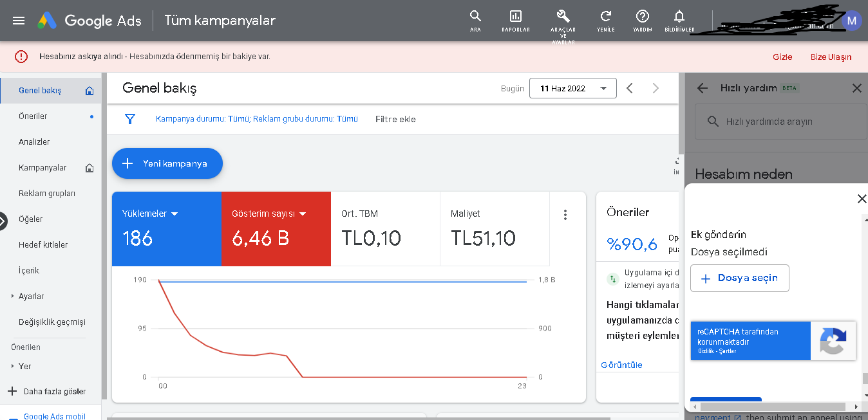Open the scorecard three-dot options menu

565,215
